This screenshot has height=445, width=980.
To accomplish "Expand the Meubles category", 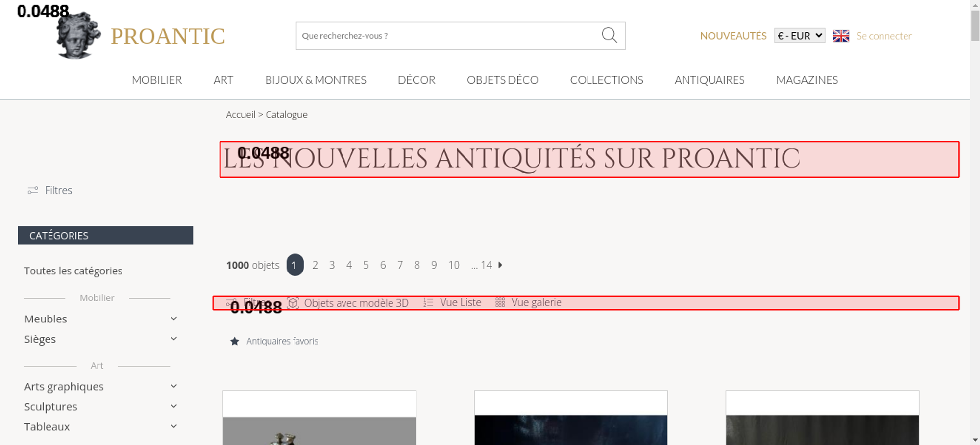I will 173,319.
